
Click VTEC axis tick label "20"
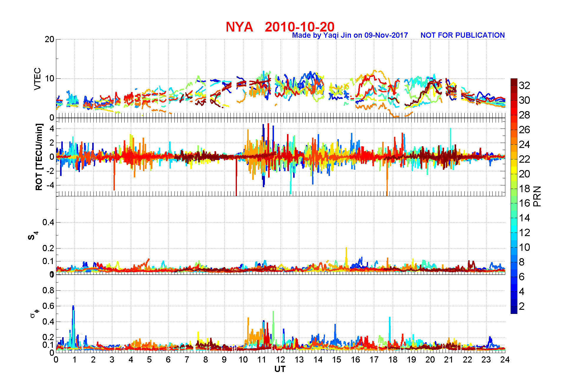point(49,39)
